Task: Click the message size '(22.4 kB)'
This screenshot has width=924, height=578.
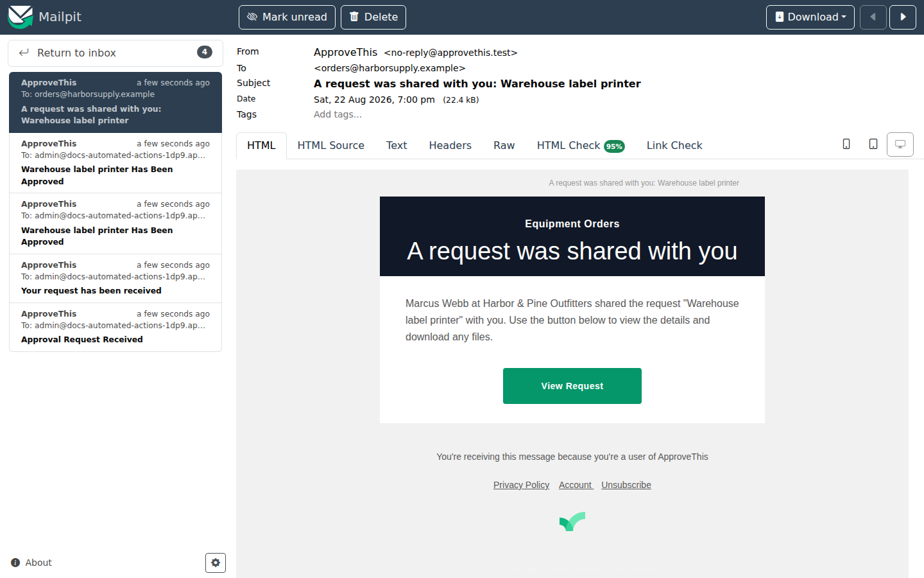Action: pyautogui.click(x=461, y=100)
